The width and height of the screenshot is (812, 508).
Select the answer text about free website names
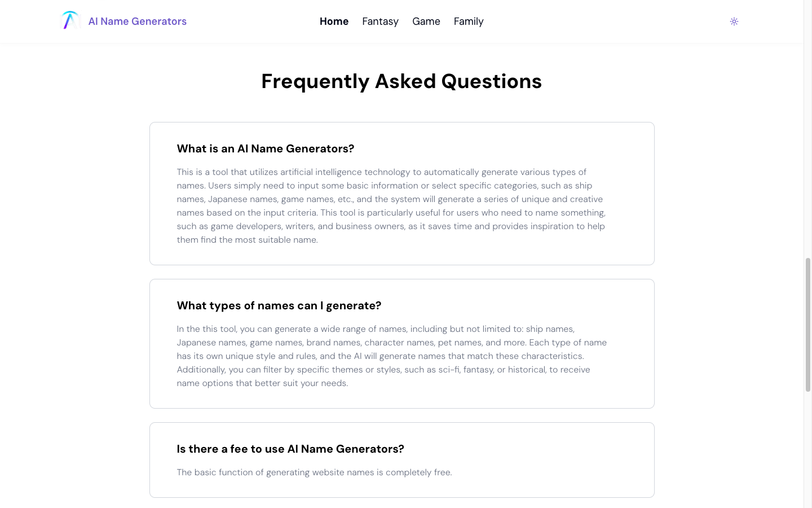[314, 472]
